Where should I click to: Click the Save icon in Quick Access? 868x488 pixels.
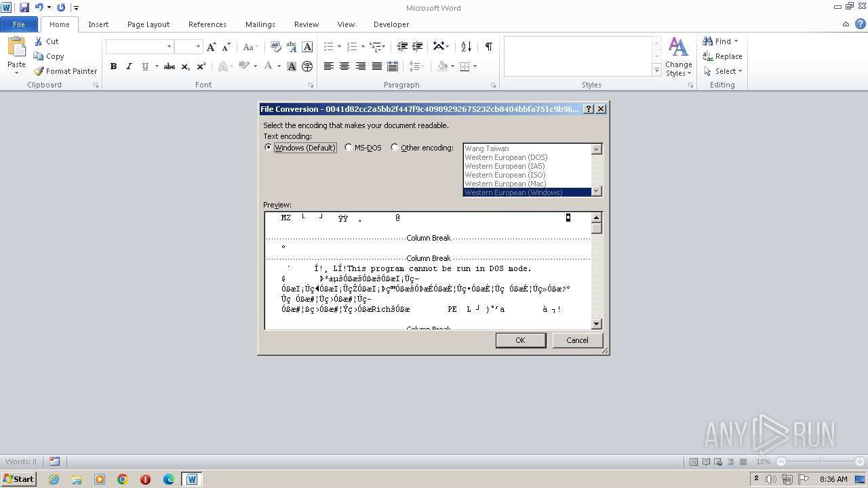(x=24, y=7)
